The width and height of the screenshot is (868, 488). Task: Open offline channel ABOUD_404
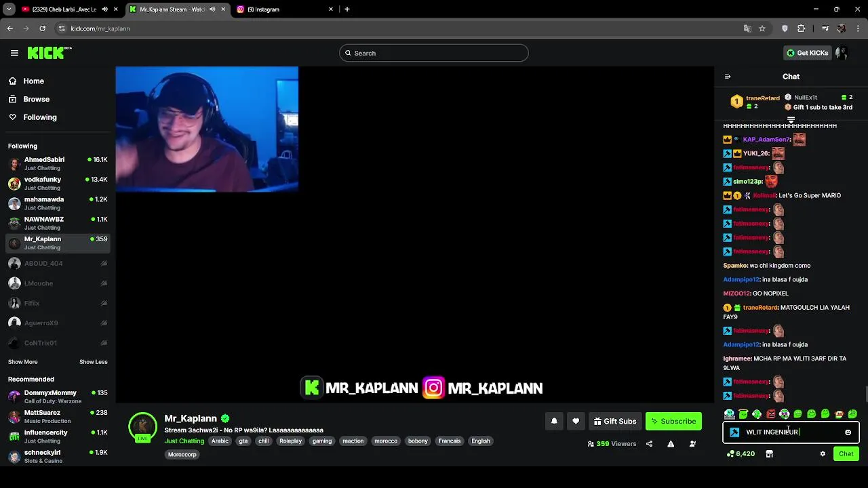(58, 264)
